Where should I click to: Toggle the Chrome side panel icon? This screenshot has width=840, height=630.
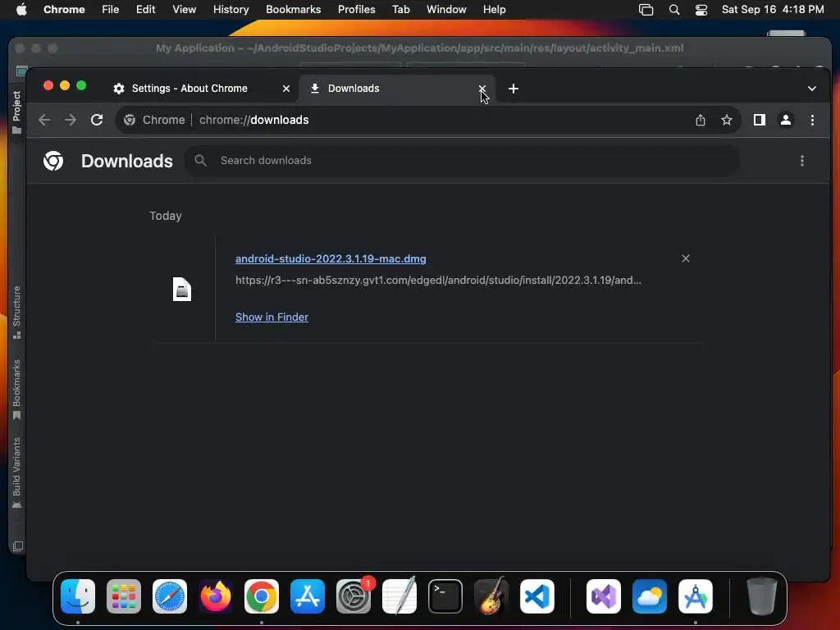click(x=759, y=120)
